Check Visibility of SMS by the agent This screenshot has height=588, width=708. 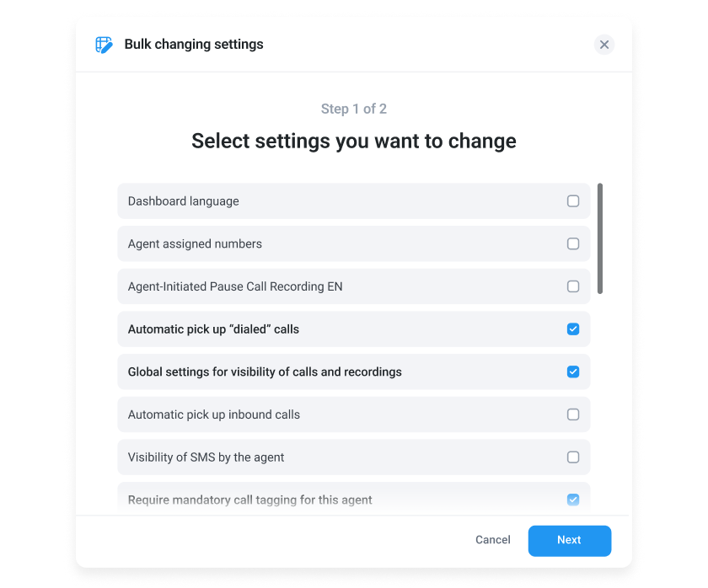click(x=573, y=457)
